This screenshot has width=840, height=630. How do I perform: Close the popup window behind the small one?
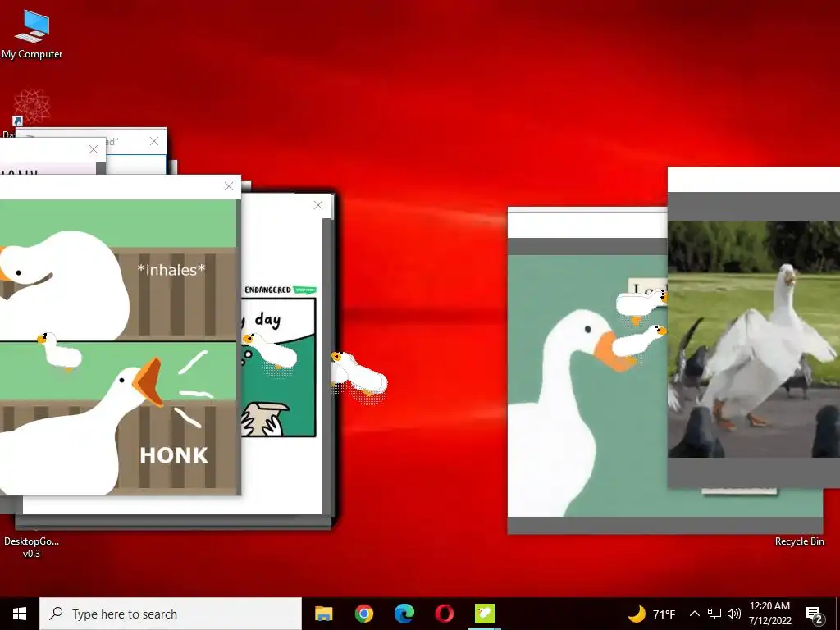(154, 141)
